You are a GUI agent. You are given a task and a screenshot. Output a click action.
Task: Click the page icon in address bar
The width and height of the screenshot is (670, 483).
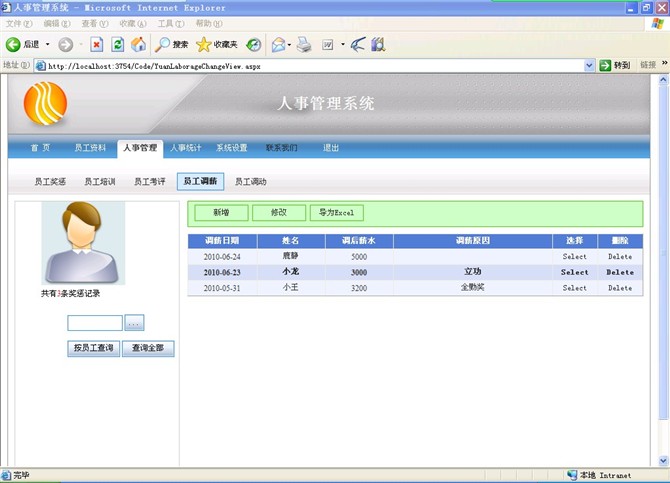[41, 66]
